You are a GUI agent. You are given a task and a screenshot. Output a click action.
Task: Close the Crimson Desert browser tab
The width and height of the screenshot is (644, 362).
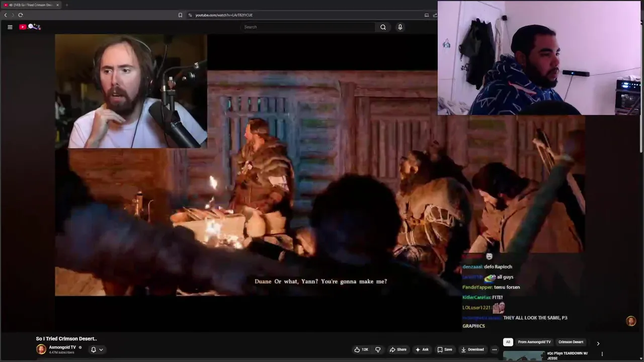click(x=57, y=5)
